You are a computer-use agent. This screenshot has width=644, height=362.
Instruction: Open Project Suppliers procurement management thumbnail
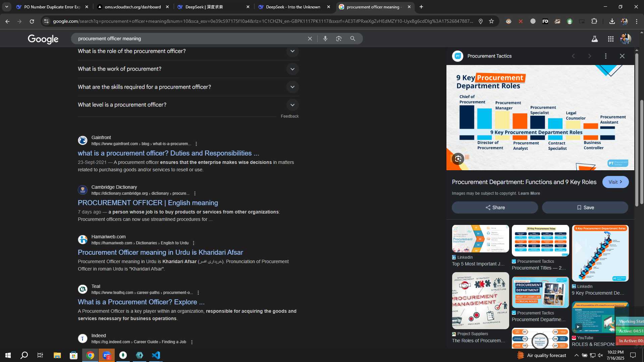coord(480,301)
